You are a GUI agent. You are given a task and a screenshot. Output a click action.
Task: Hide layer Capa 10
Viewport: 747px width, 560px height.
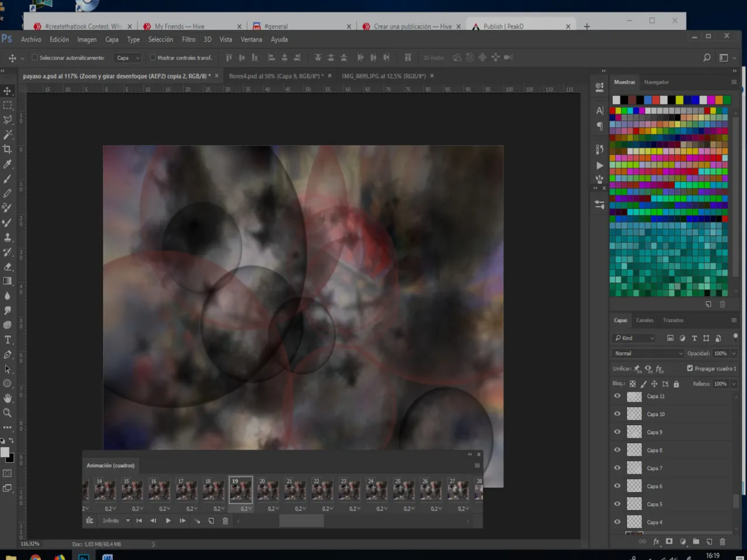(x=617, y=414)
